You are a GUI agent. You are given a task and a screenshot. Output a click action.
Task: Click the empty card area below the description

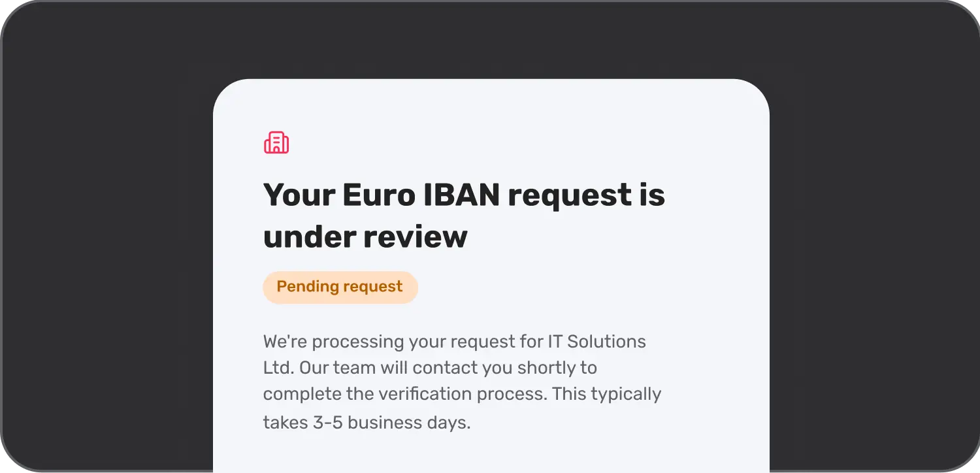pos(490,454)
